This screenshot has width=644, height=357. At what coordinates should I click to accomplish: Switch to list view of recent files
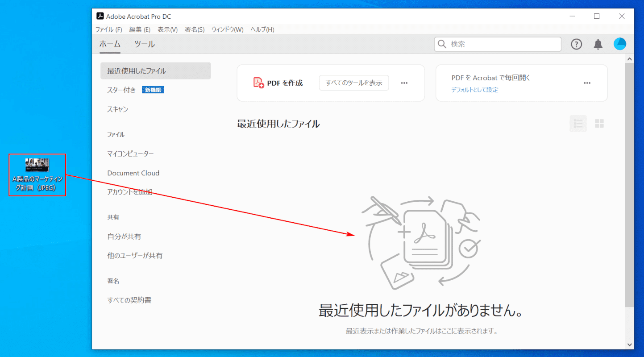click(x=578, y=124)
